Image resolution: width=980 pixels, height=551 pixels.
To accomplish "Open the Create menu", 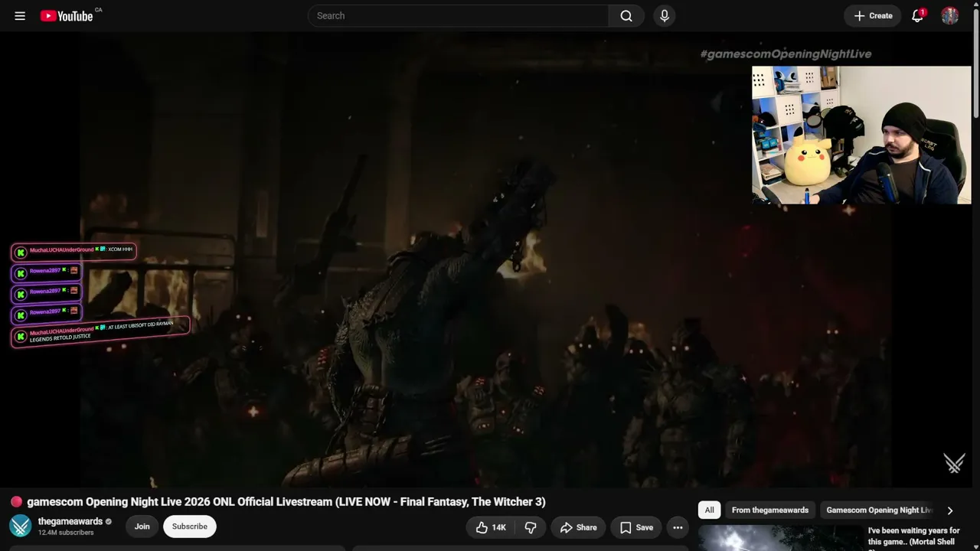I will (x=873, y=15).
